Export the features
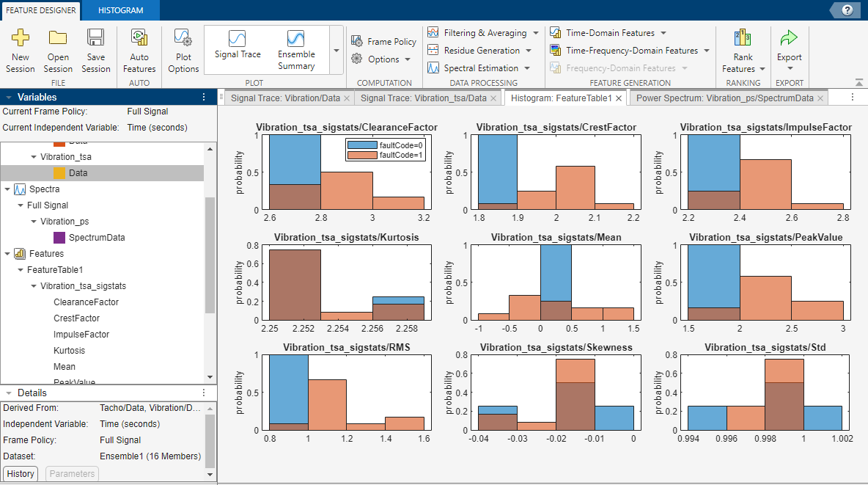The height and width of the screenshot is (485, 868). (x=790, y=49)
